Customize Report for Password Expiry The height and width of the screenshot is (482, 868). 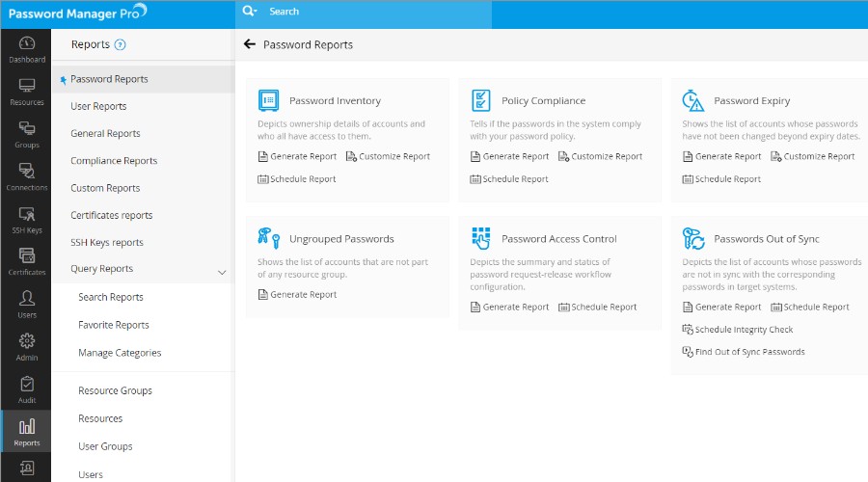[813, 156]
